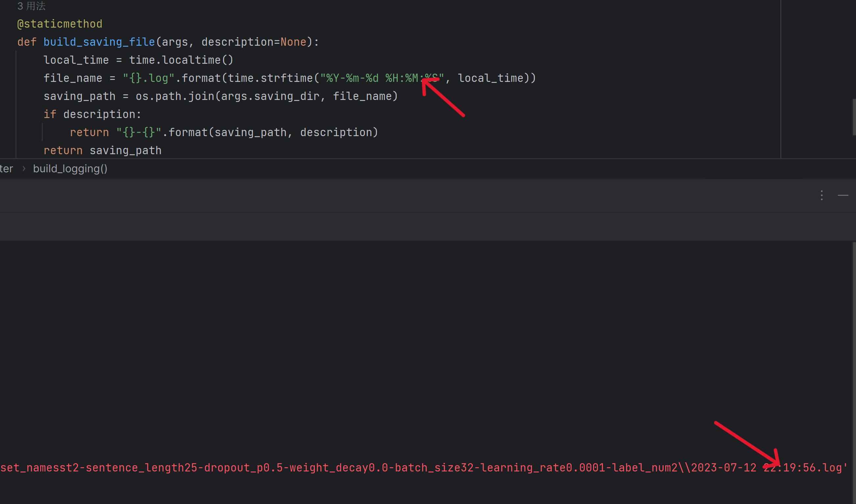
Task: Click args.saving_dir argument
Action: pyautogui.click(x=270, y=96)
